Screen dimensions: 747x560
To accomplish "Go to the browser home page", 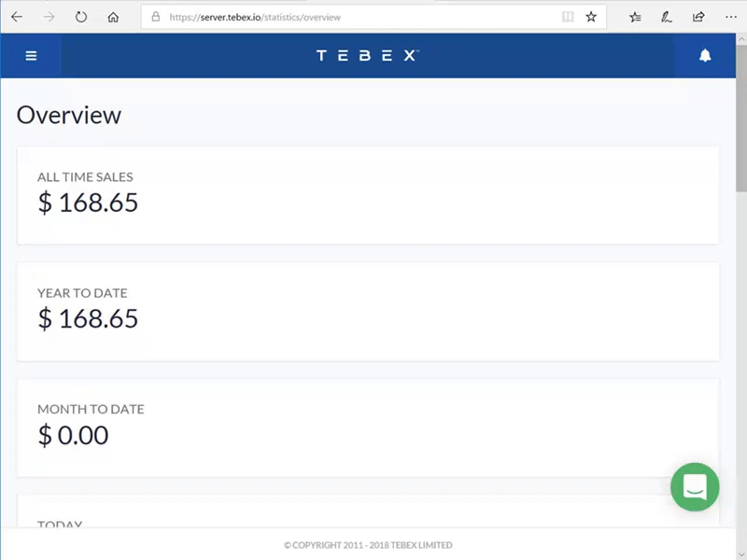I will pyautogui.click(x=113, y=17).
